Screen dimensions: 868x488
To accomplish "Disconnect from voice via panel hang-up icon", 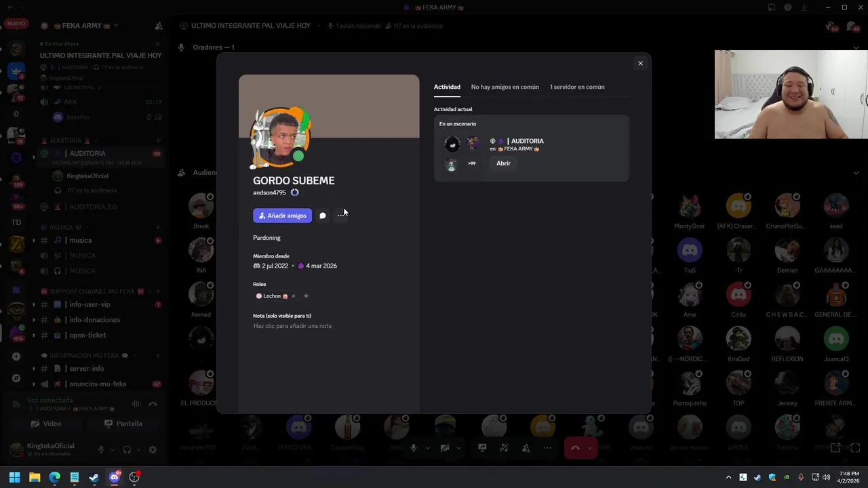I will pos(153,404).
